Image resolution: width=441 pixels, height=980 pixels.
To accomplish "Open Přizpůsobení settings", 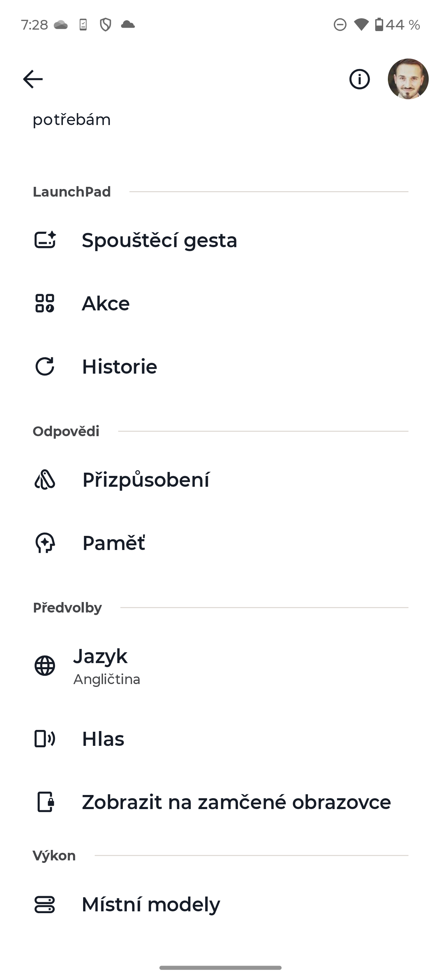I will (146, 480).
